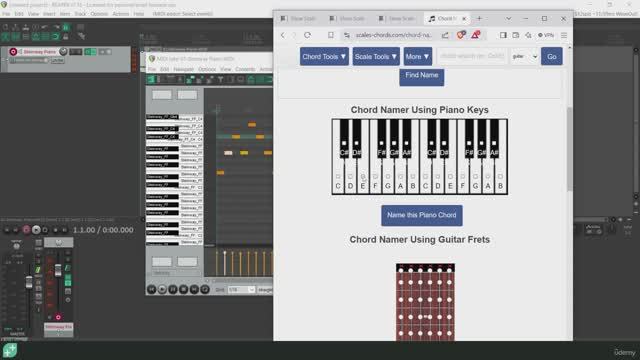Click Play in the MIDI editor transport
The width and height of the screenshot is (640, 360).
(x=162, y=289)
